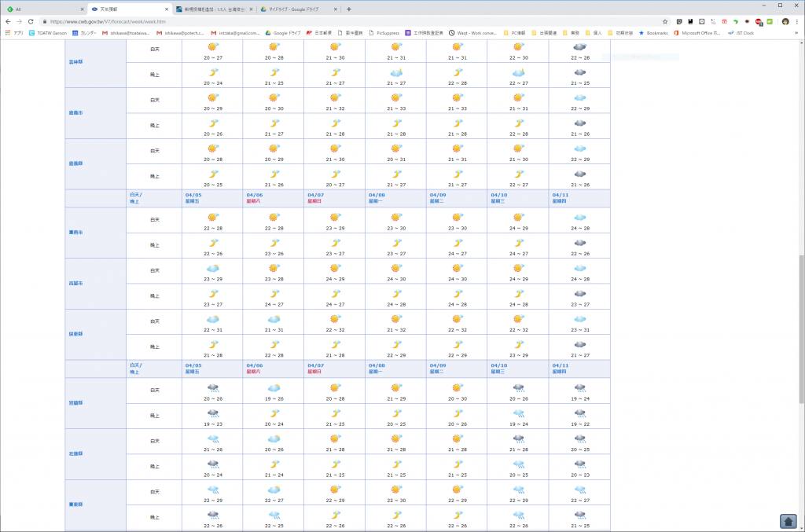Switch to the マイドライブ Google ドライブ tab
The height and width of the screenshot is (532, 805).
coord(298,9)
